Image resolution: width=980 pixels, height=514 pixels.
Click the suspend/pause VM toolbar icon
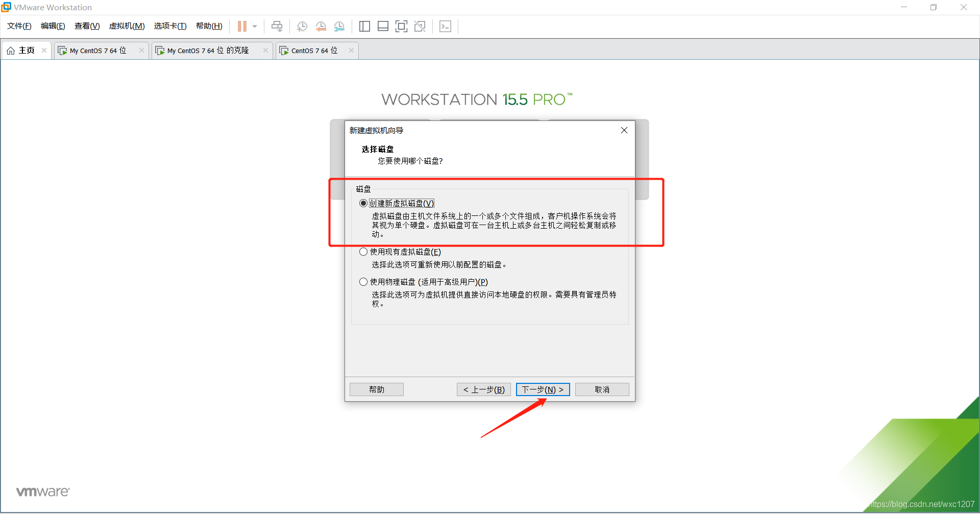click(x=242, y=26)
